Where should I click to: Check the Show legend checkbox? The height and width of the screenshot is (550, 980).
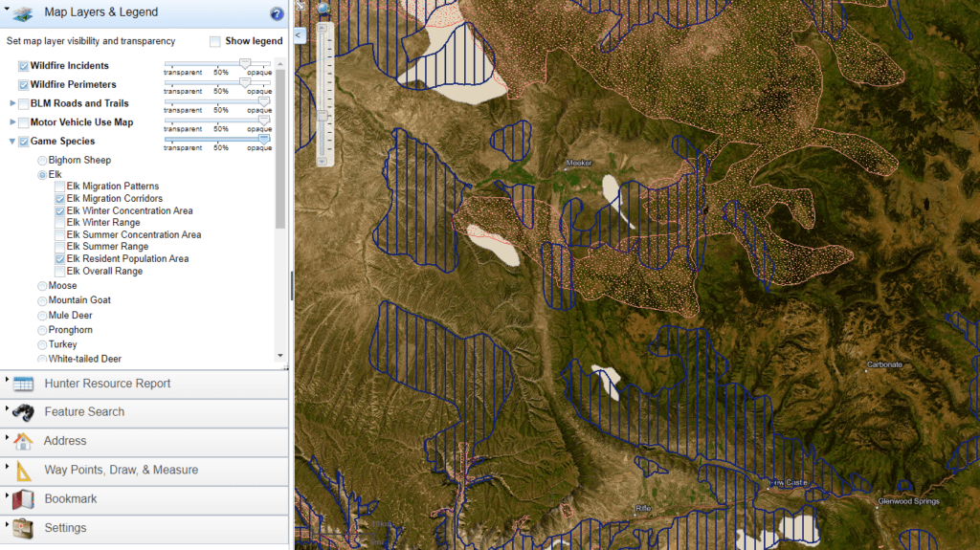215,41
